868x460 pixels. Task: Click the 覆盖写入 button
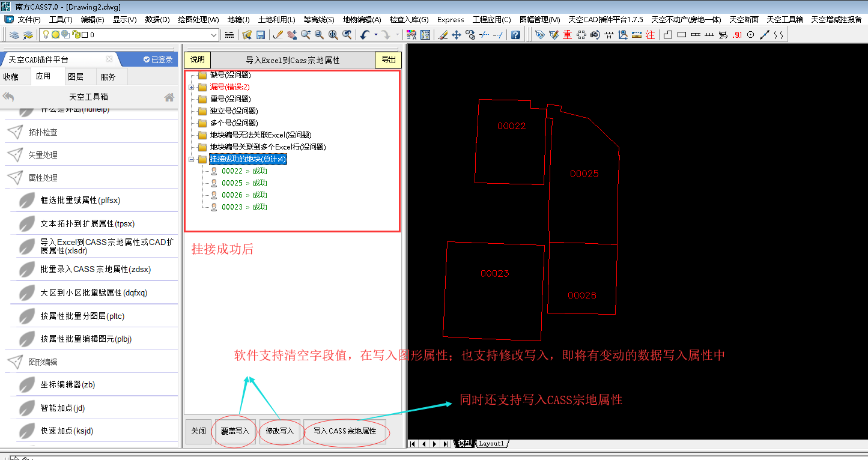235,431
